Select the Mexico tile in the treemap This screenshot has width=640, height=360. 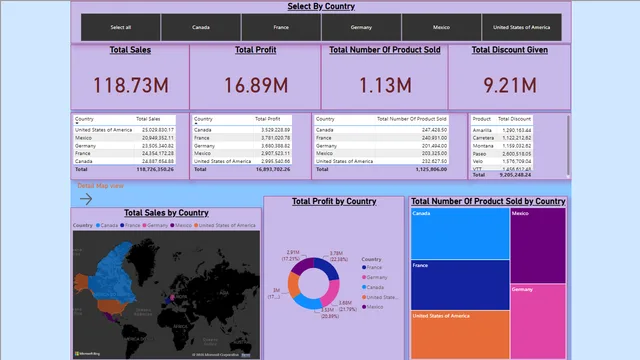click(538, 246)
